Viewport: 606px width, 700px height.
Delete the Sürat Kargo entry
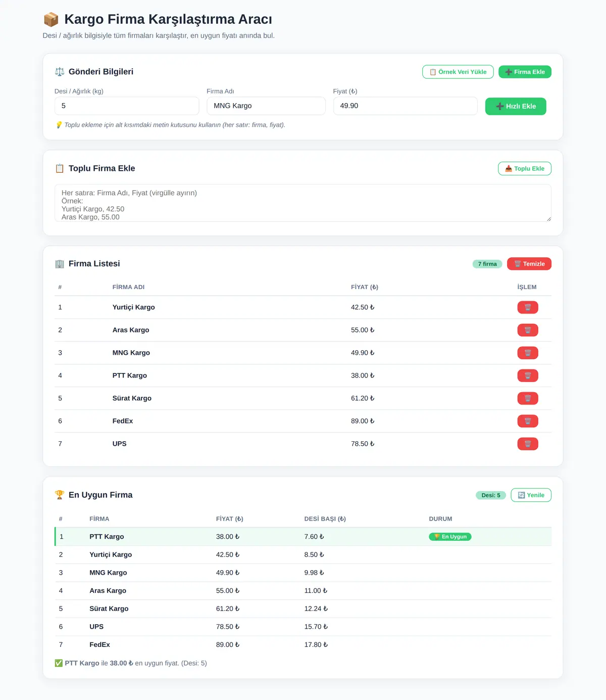[x=527, y=398]
